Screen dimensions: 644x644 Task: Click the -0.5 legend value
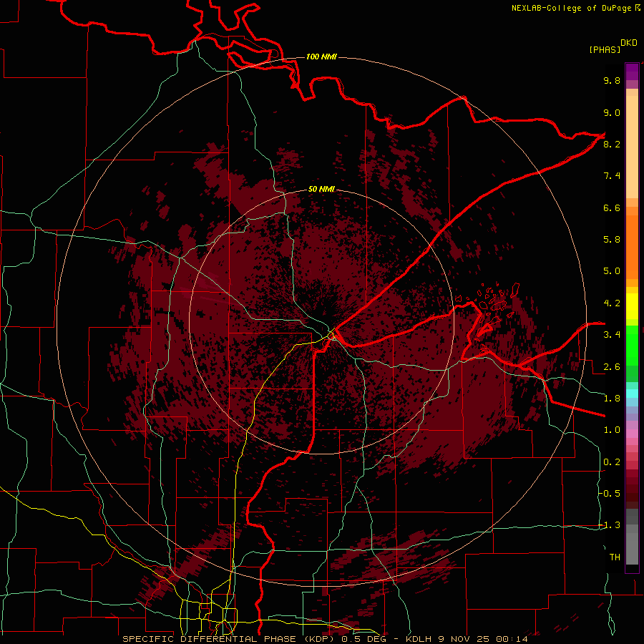click(610, 494)
